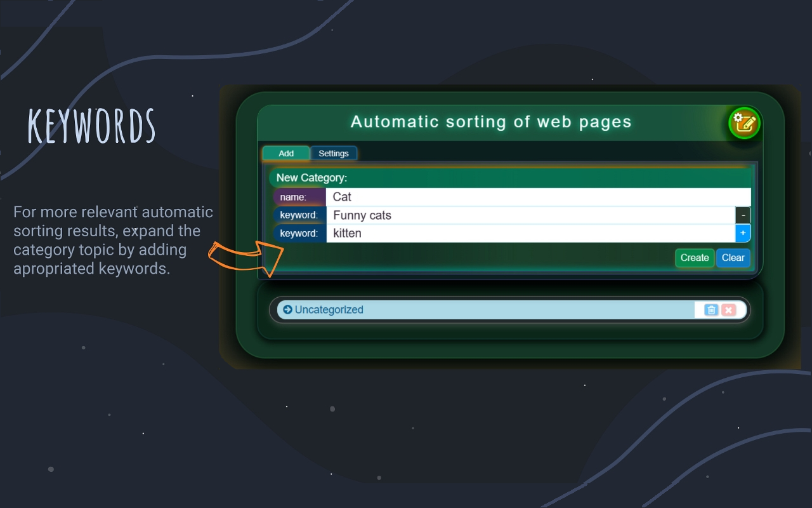Screen dimensions: 812x508
Task: Click the blue arrow icon beside Uncategorized
Action: pyautogui.click(x=287, y=310)
